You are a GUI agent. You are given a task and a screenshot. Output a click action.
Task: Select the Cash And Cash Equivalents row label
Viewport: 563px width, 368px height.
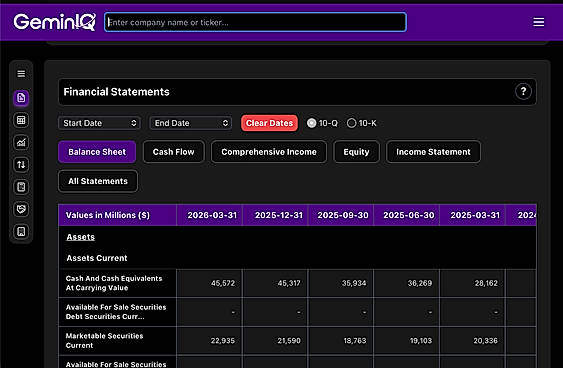(x=114, y=283)
